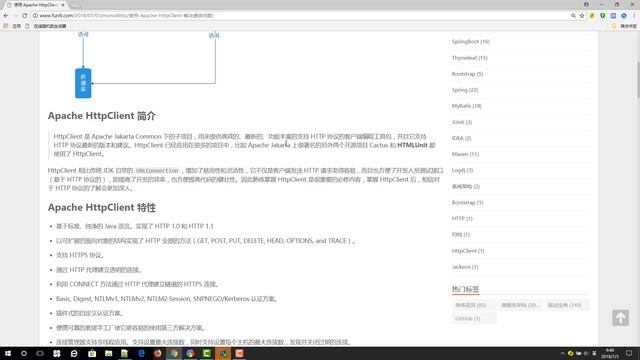The width and height of the screenshot is (640, 360).
Task: Open the Windows Start menu
Action: click(8, 353)
